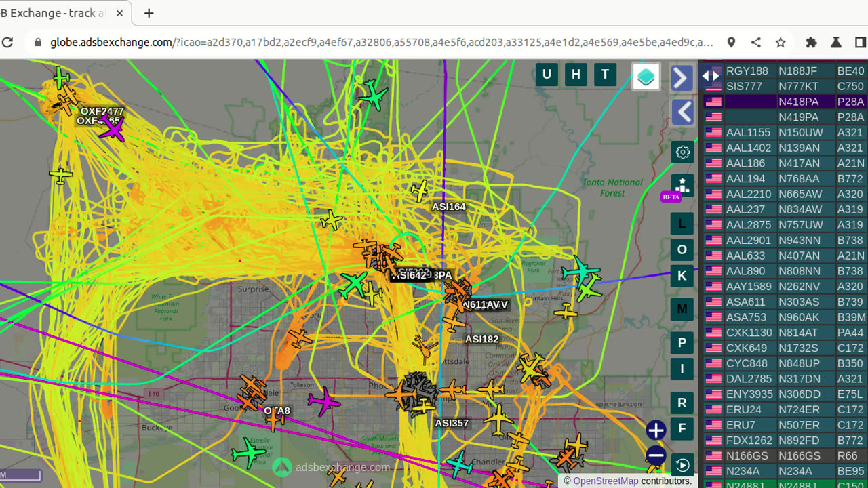Open the map layers selector

click(x=646, y=77)
